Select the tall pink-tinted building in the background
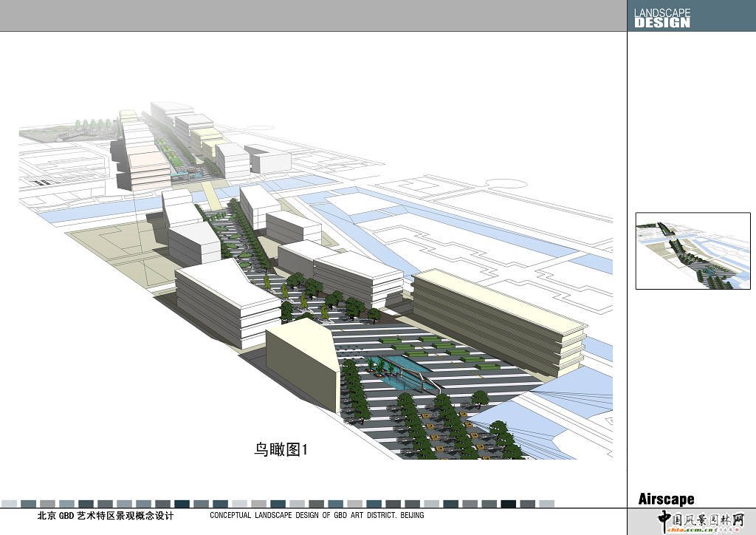The width and height of the screenshot is (756, 535). pyautogui.click(x=149, y=166)
